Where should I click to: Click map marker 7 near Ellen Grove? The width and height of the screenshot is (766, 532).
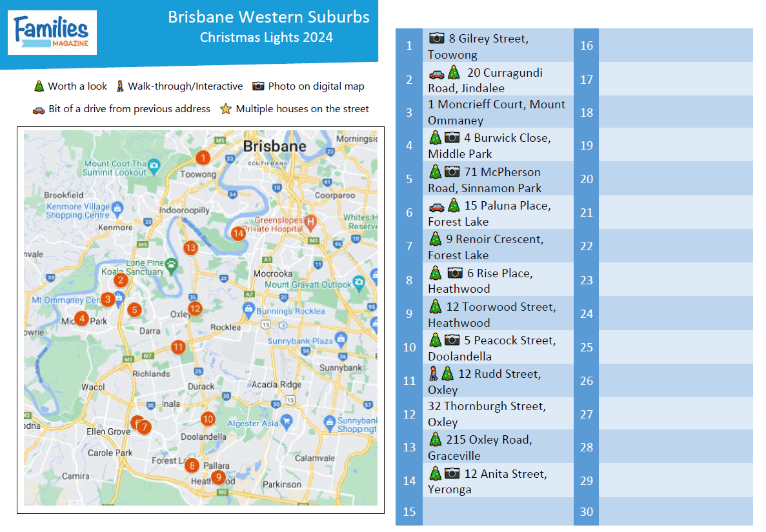coord(144,427)
